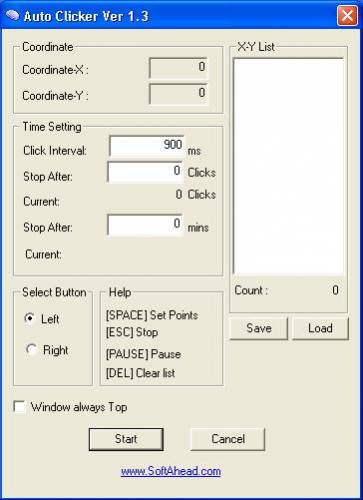Click the Coordinate-X value box
This screenshot has height=500, width=363.
point(179,68)
